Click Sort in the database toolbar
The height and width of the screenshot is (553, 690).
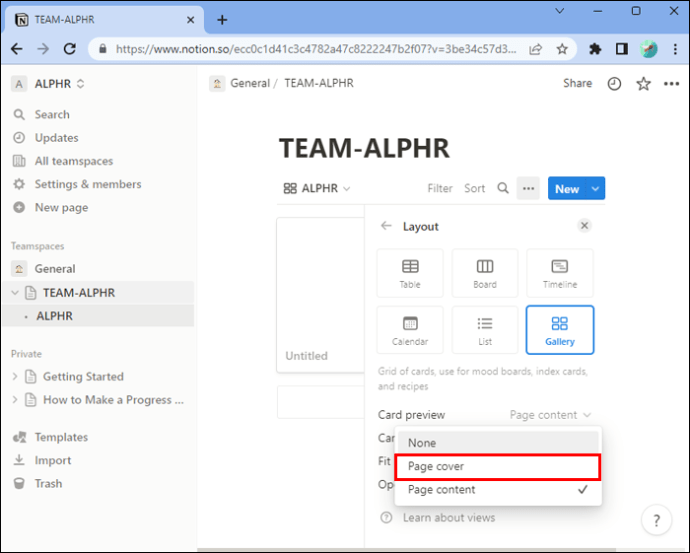pyautogui.click(x=474, y=188)
